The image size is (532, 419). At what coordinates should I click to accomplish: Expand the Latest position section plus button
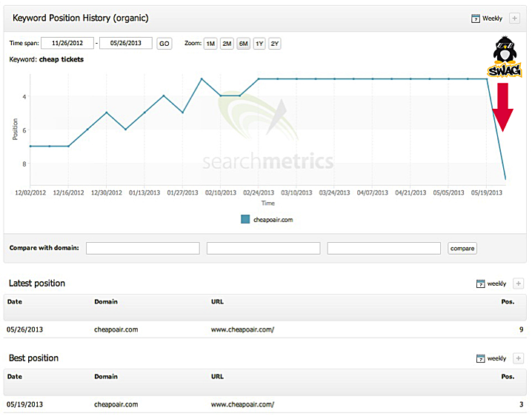pos(518,284)
